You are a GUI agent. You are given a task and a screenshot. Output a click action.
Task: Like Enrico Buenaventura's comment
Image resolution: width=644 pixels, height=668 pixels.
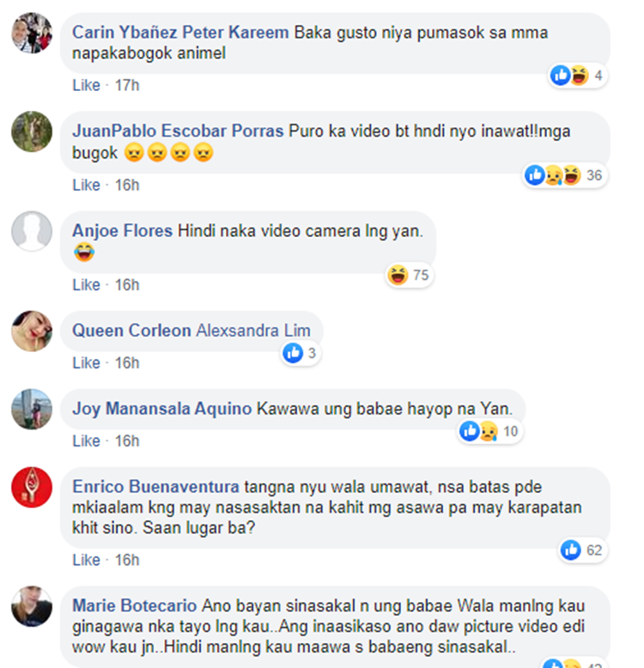[86, 560]
